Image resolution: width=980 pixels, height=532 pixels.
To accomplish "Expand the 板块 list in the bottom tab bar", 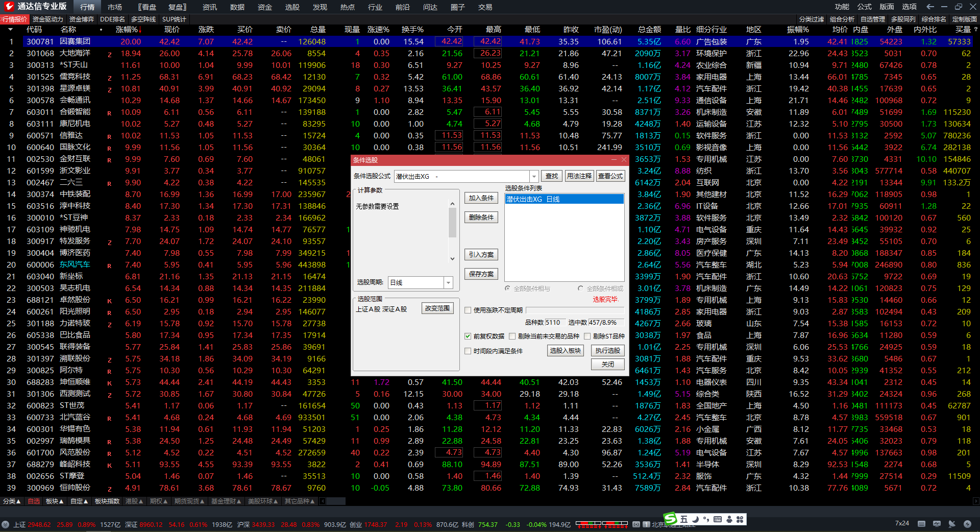I will pyautogui.click(x=55, y=501).
